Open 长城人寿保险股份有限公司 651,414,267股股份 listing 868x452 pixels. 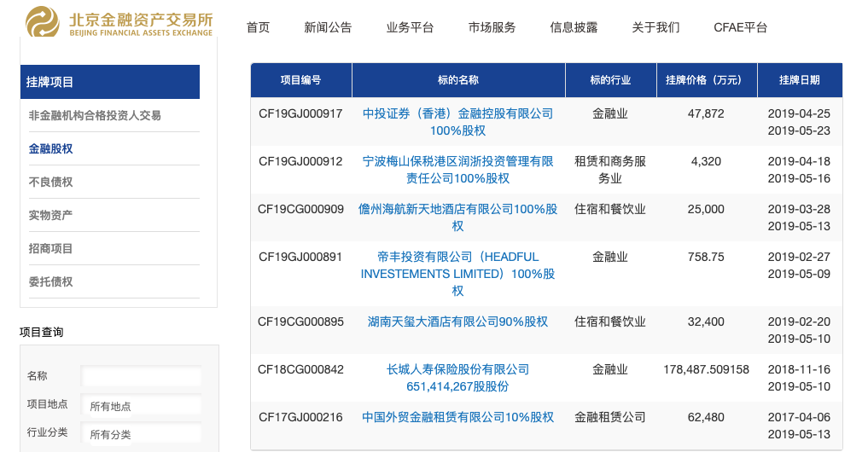pyautogui.click(x=457, y=378)
